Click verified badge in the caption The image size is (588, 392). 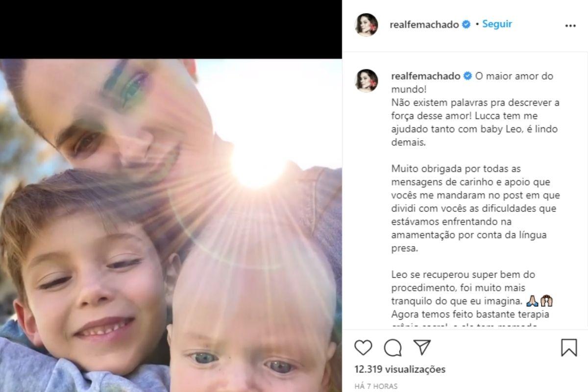tap(467, 76)
